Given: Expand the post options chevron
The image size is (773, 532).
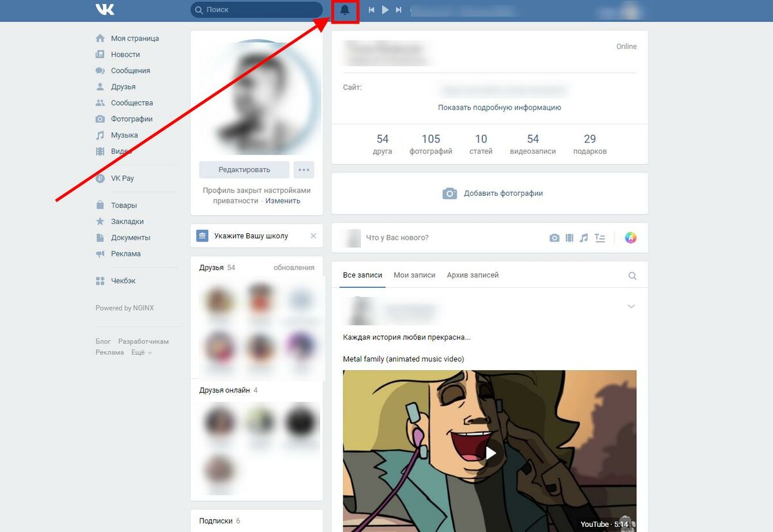Looking at the screenshot, I should pyautogui.click(x=631, y=307).
